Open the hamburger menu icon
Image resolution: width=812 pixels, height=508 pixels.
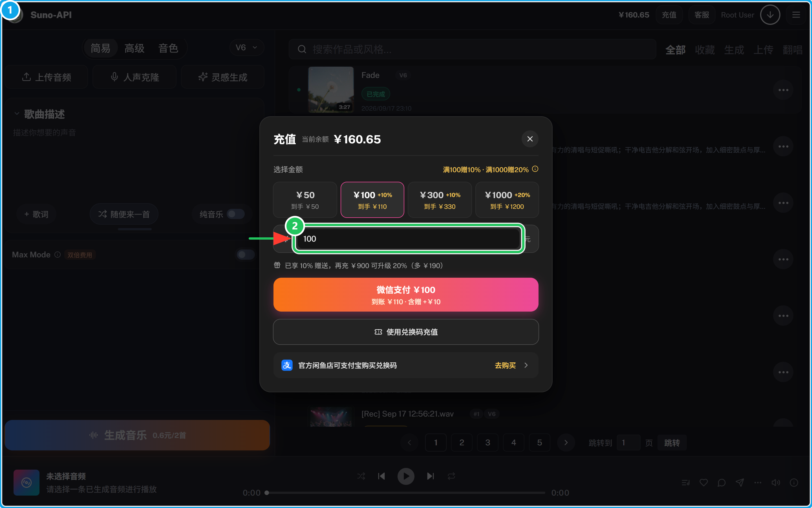796,15
